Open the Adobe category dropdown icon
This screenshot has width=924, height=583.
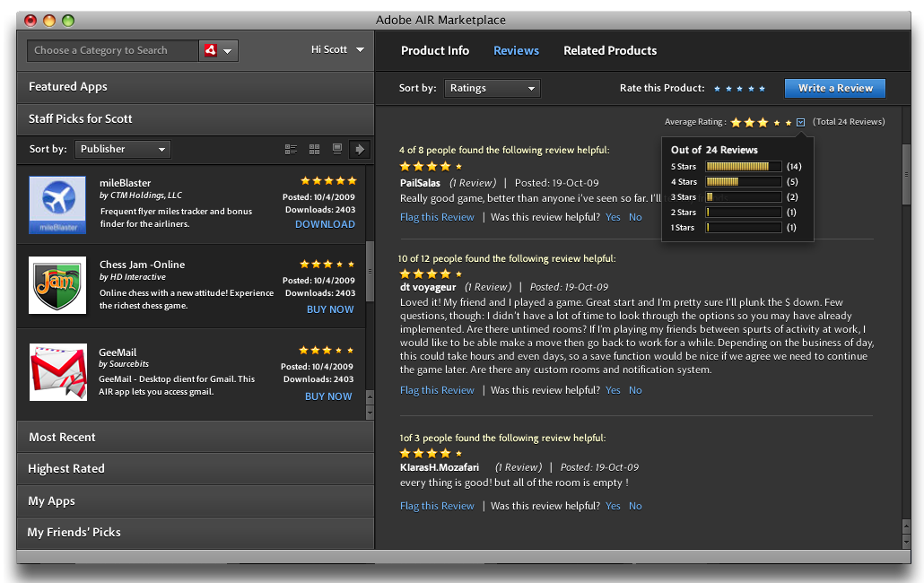(219, 50)
